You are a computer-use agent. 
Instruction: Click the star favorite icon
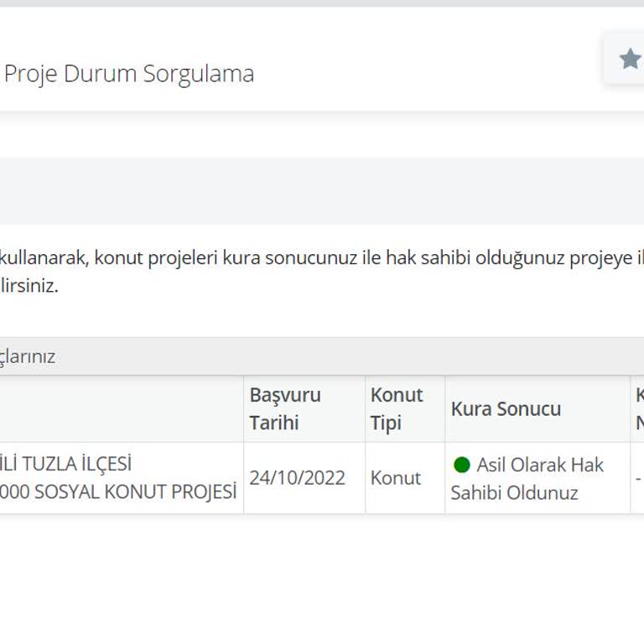pyautogui.click(x=630, y=59)
